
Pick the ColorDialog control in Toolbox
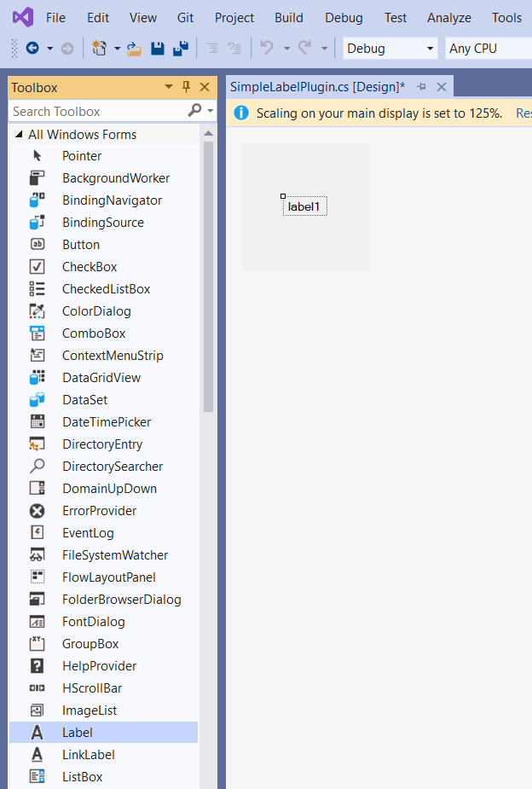click(x=96, y=311)
